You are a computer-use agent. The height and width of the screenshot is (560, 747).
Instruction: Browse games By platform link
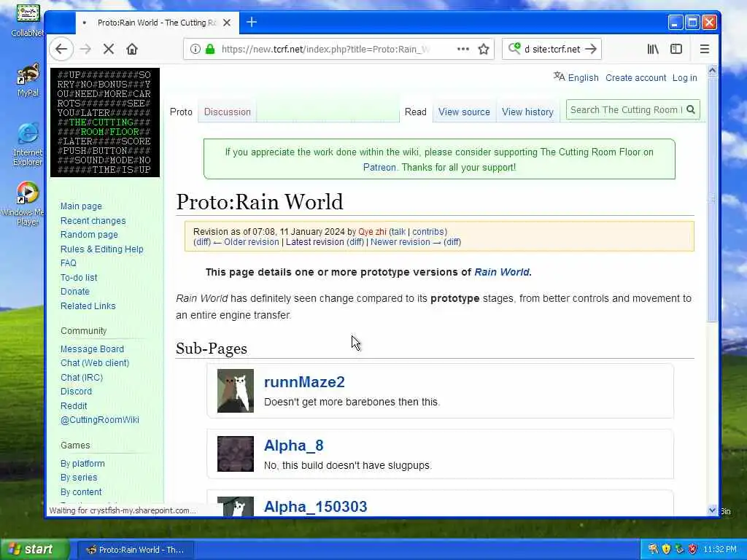coord(82,463)
